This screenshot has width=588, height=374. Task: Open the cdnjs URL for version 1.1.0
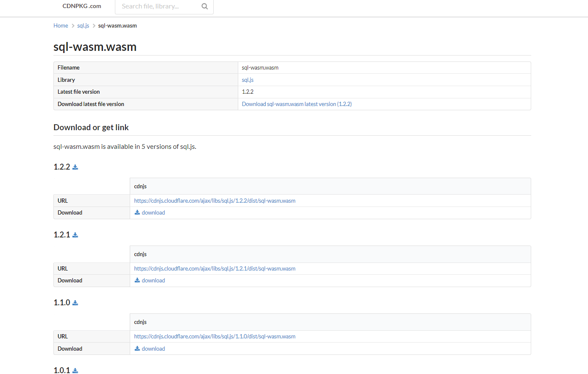pyautogui.click(x=215, y=336)
